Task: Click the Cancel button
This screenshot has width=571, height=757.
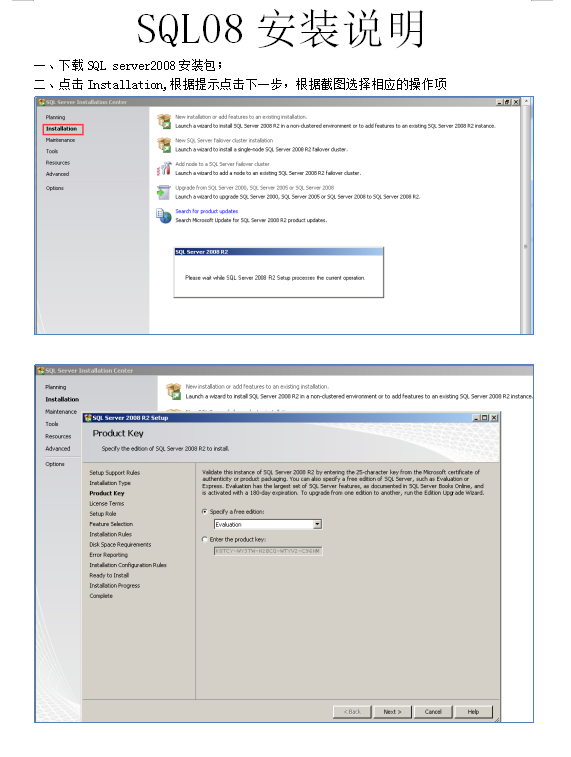Action: (433, 712)
